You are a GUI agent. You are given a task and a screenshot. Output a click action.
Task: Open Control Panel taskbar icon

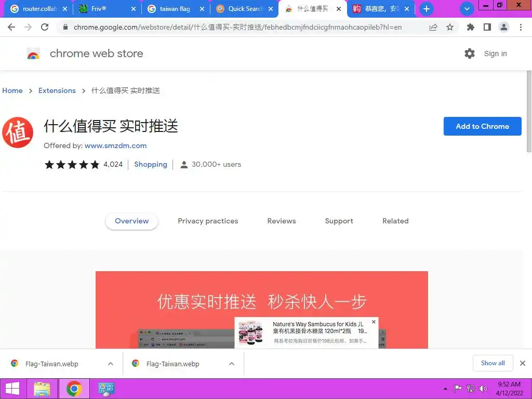point(106,389)
